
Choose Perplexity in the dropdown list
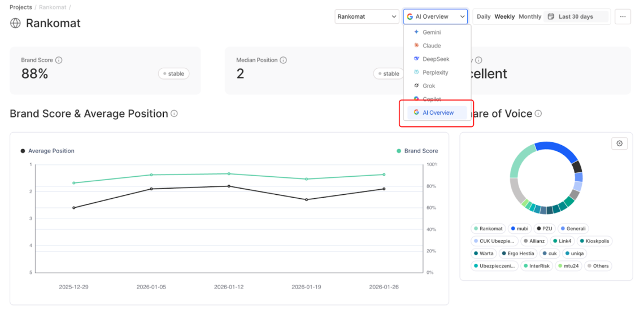tap(435, 72)
